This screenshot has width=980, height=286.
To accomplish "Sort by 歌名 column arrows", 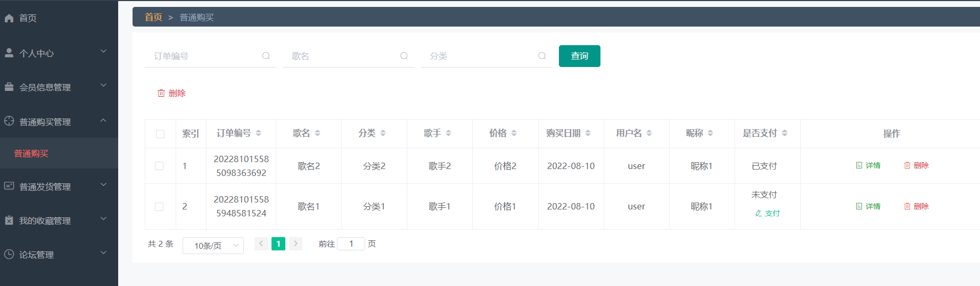I will (x=317, y=133).
